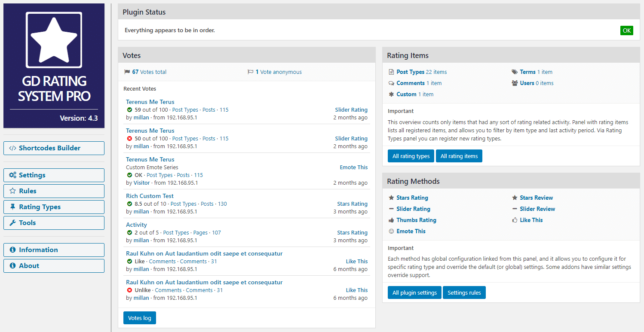The width and height of the screenshot is (644, 332).
Task: Go to the Rating Types panel
Action: (x=54, y=207)
